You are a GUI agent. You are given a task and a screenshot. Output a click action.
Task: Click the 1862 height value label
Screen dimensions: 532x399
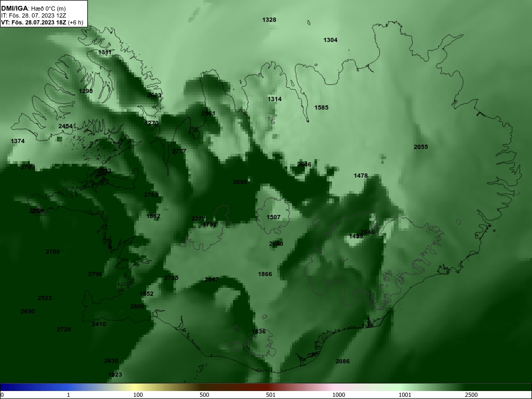pyautogui.click(x=153, y=216)
